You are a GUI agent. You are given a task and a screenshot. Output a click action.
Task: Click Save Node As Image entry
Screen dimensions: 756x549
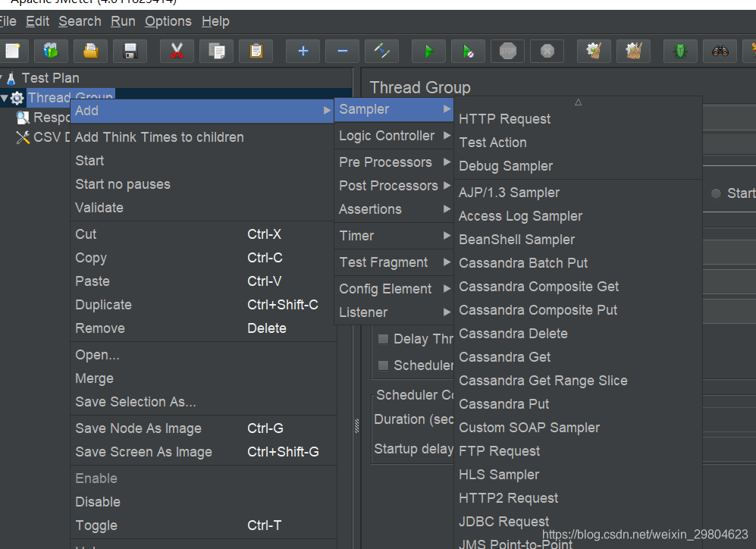(202, 428)
